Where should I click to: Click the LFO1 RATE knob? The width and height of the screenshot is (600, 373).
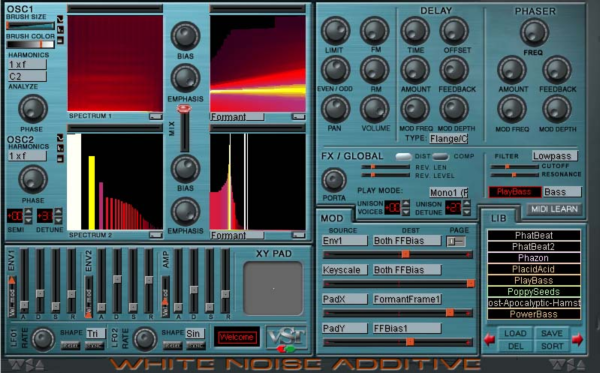coord(43,339)
